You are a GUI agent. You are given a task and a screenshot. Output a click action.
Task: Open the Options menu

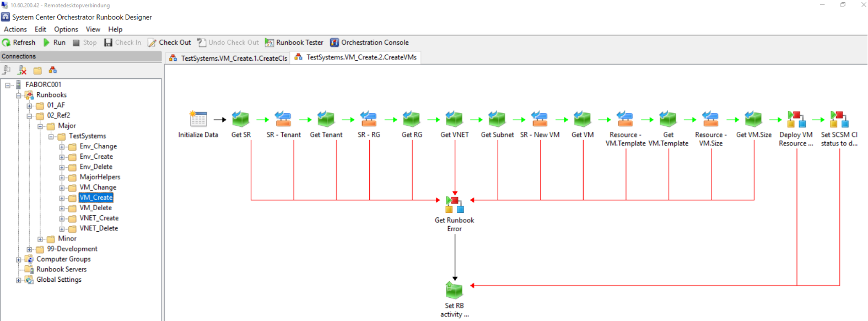pyautogui.click(x=66, y=29)
